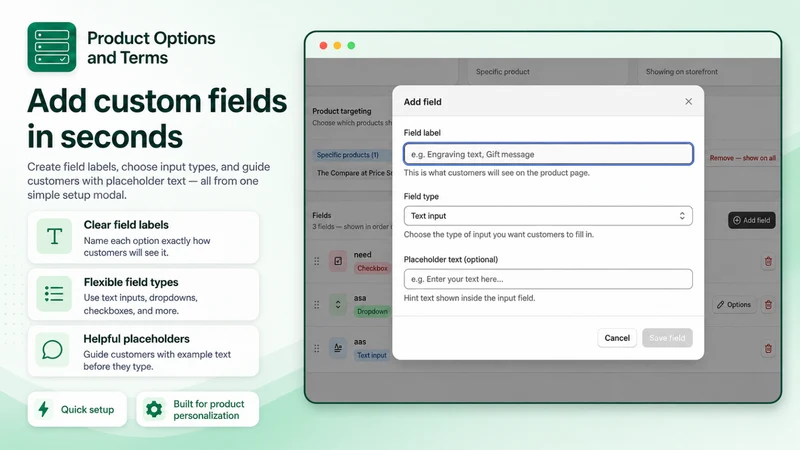The height and width of the screenshot is (450, 800).
Task: Cancel the Add field dialog
Action: (x=617, y=338)
